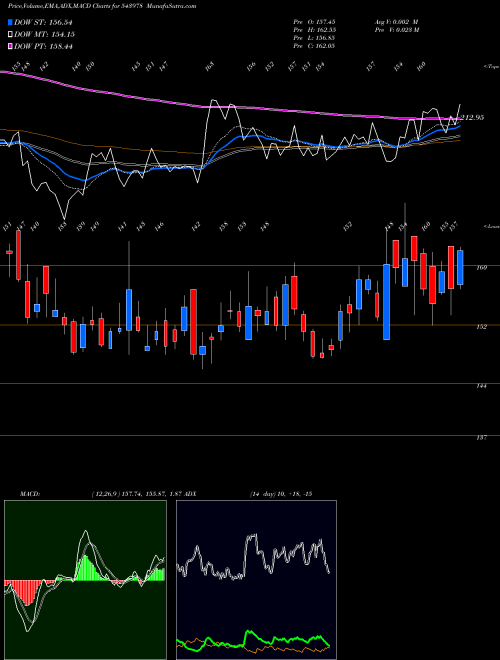Click the 'Pre V: 0.023 M' volume text
The width and height of the screenshot is (500, 660).
397,30
